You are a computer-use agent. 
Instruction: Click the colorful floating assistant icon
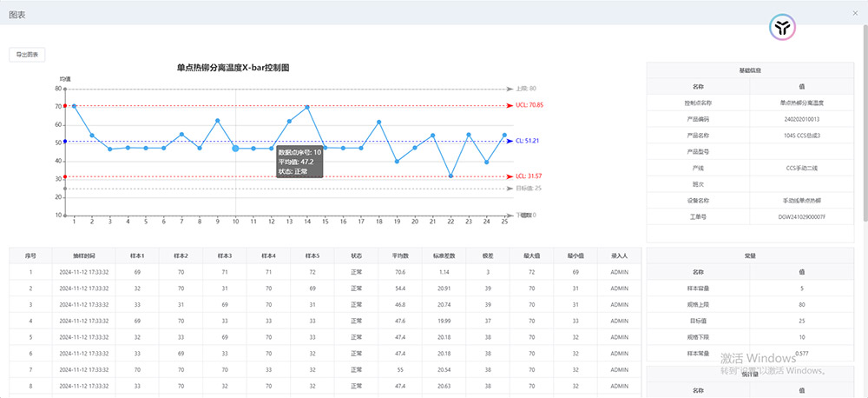(x=783, y=30)
